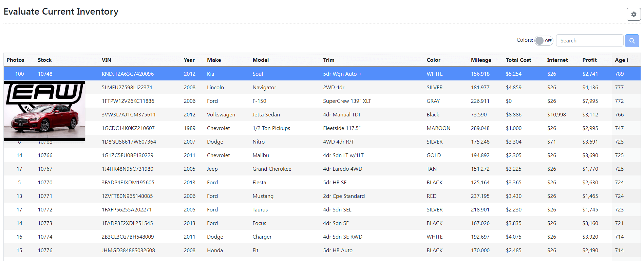Open the settings gear button
This screenshot has width=644, height=261.
[633, 14]
